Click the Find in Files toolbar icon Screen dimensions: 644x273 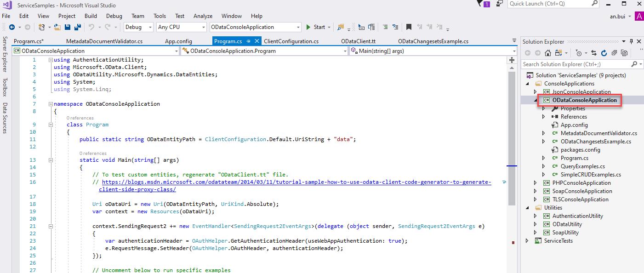tap(340, 27)
